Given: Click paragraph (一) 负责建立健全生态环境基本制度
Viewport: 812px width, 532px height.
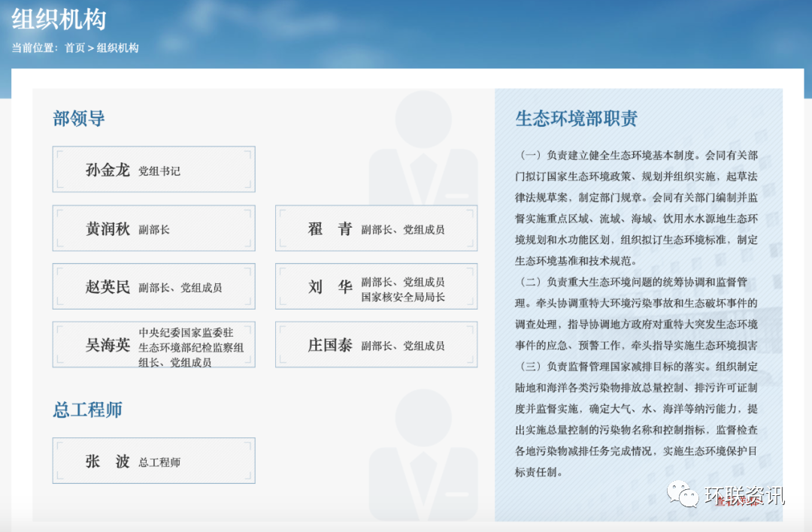Looking at the screenshot, I should click(637, 208).
